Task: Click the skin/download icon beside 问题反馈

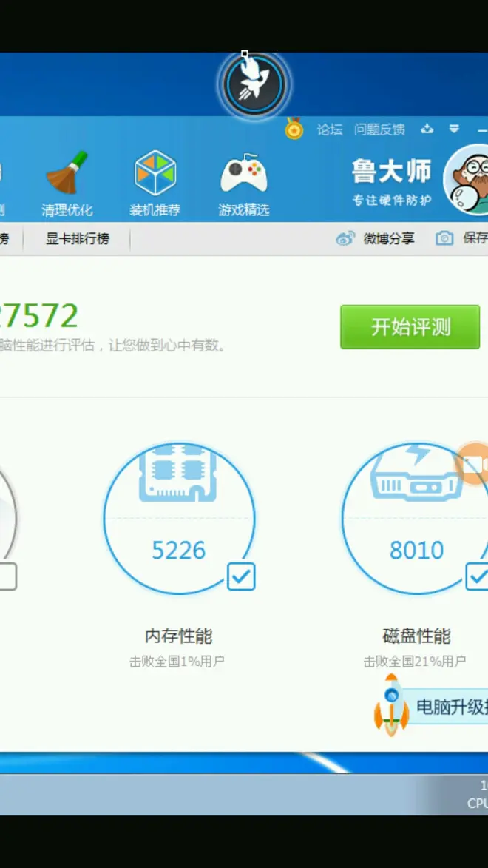Action: point(427,129)
